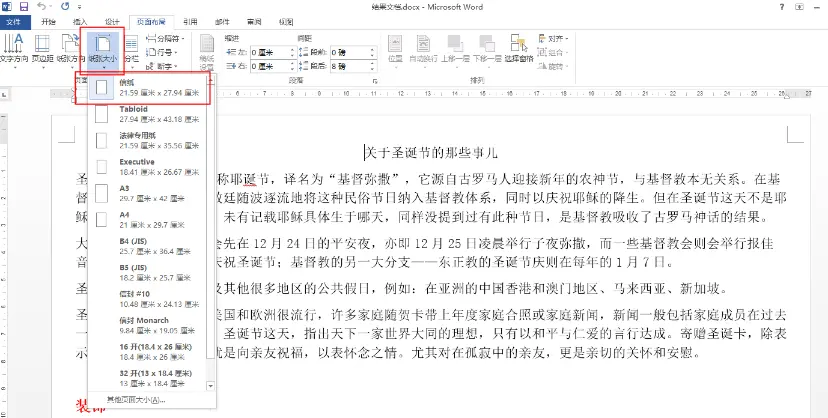This screenshot has height=418, width=828.
Task: Switch to the 引用 (References) tab
Action: 190,22
